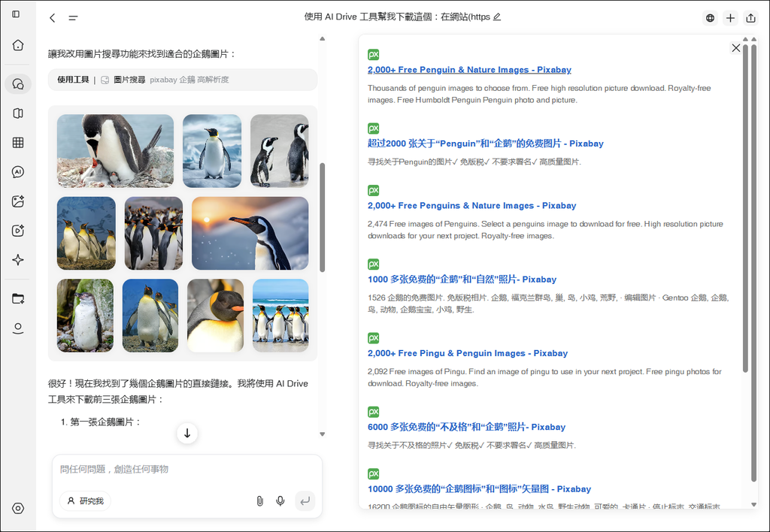The image size is (770, 532).
Task: Open the book/library sidebar icon
Action: tap(18, 113)
